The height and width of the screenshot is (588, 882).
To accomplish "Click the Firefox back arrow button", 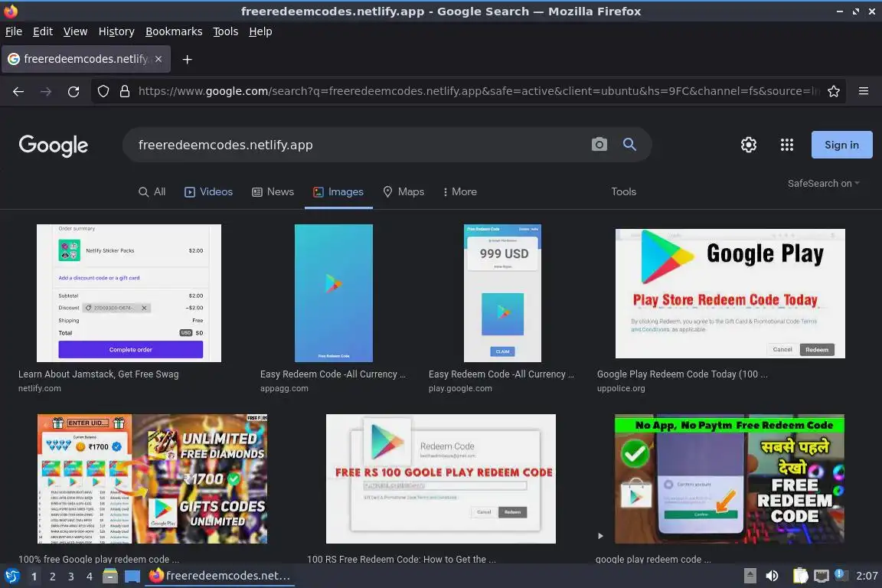I will (x=18, y=91).
